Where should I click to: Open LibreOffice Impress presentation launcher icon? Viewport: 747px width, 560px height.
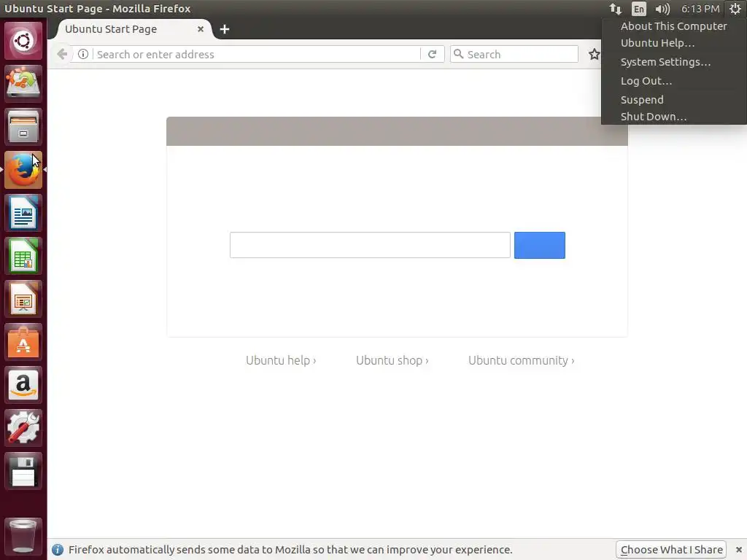[23, 299]
